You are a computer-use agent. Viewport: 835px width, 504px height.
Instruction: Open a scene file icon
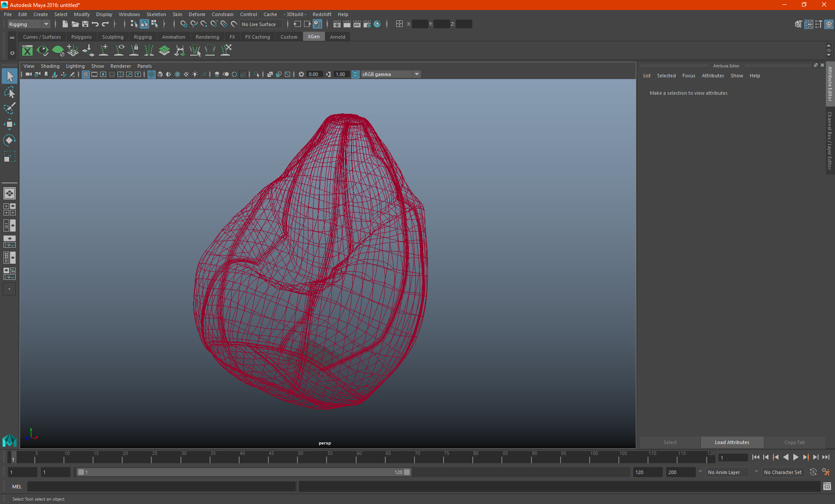[75, 24]
